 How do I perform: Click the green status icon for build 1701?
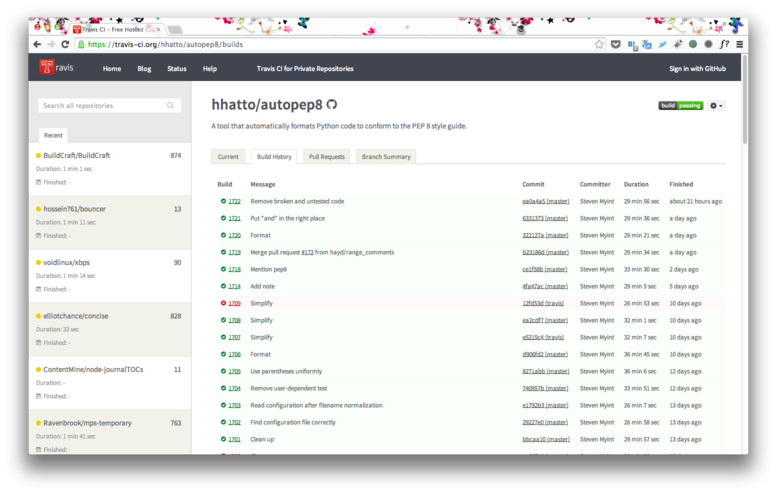pos(223,439)
